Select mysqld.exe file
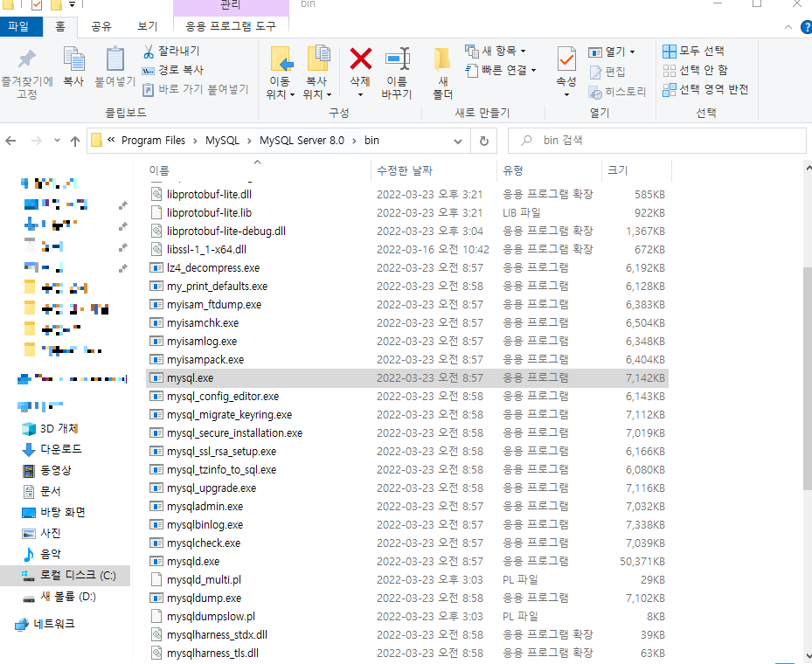The width and height of the screenshot is (812, 664). point(407,562)
